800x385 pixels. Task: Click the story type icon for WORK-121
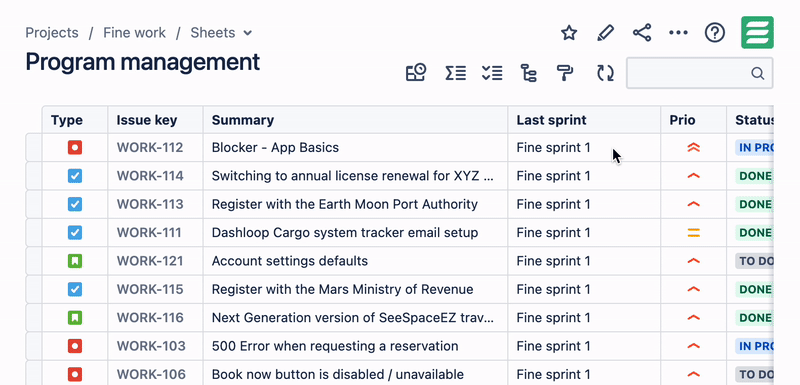click(75, 261)
